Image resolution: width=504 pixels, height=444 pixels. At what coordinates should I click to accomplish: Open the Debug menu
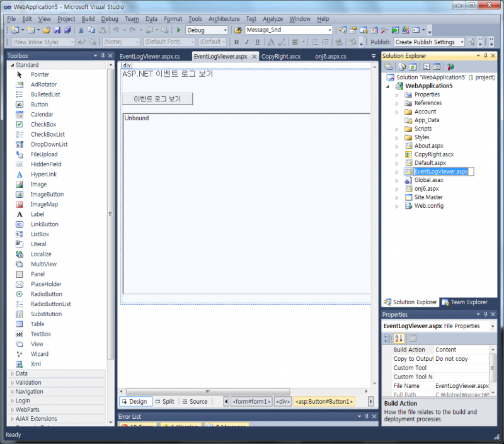click(x=110, y=19)
